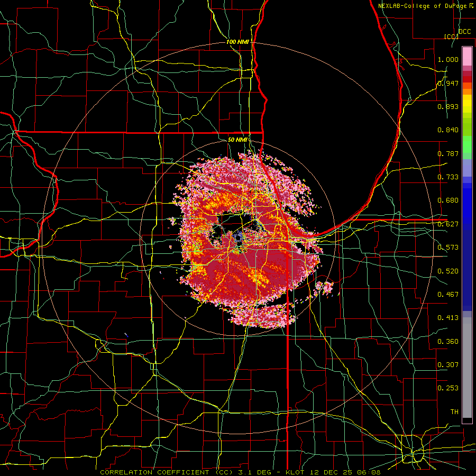The image size is (476, 476).
Task: Select the 0.680 scale value
Action: tap(448, 200)
